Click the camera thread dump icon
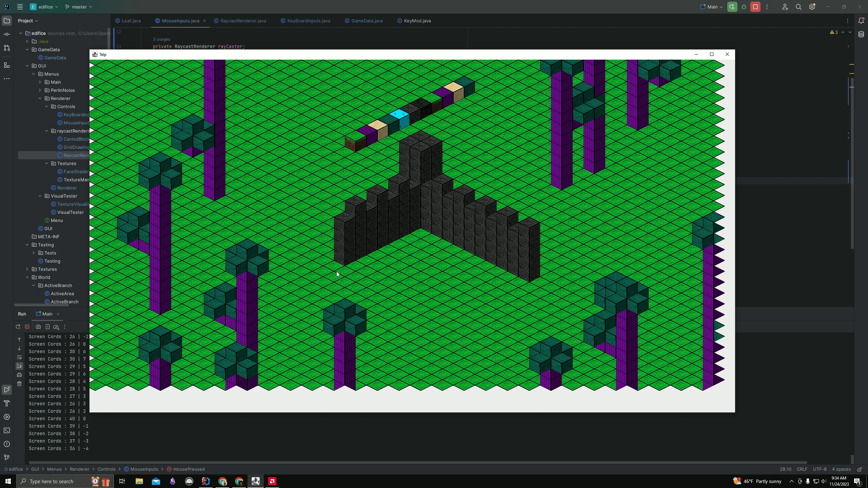The height and width of the screenshot is (488, 868). pyautogui.click(x=38, y=327)
